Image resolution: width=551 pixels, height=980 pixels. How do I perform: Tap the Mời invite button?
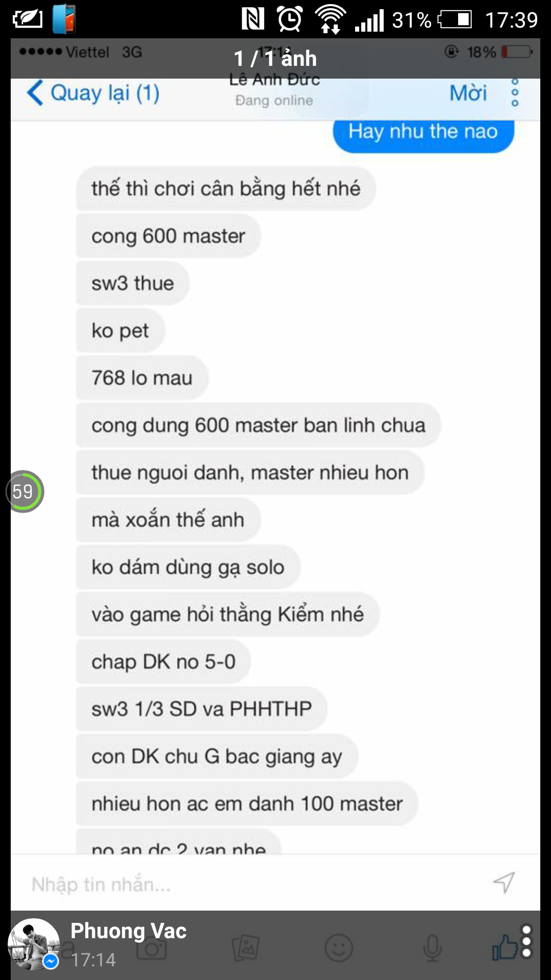(x=468, y=93)
